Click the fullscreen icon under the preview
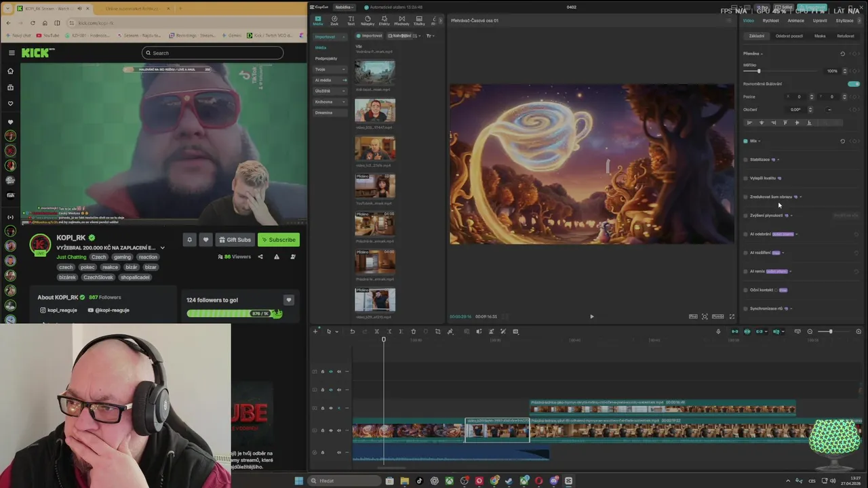Image resolution: width=868 pixels, height=488 pixels. [732, 317]
